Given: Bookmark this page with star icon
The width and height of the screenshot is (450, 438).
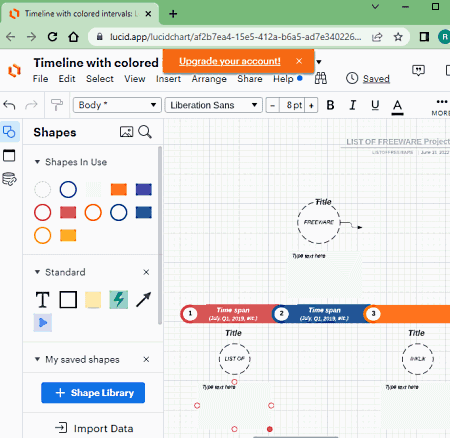Looking at the screenshot, I should (x=398, y=37).
